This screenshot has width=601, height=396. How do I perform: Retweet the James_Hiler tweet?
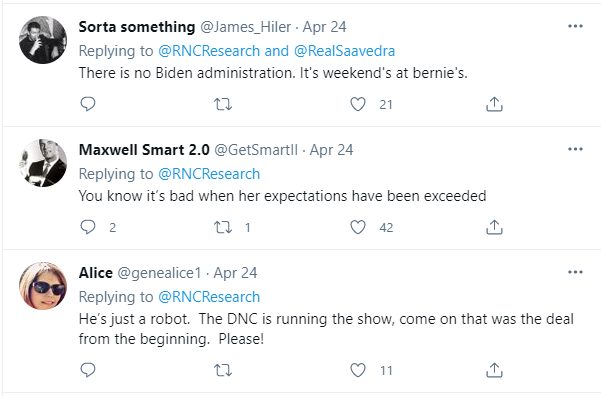pos(223,104)
